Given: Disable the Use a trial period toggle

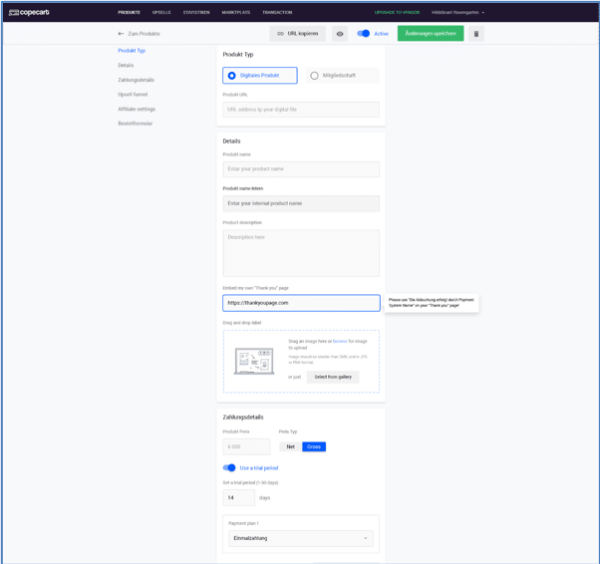Looking at the screenshot, I should 231,467.
